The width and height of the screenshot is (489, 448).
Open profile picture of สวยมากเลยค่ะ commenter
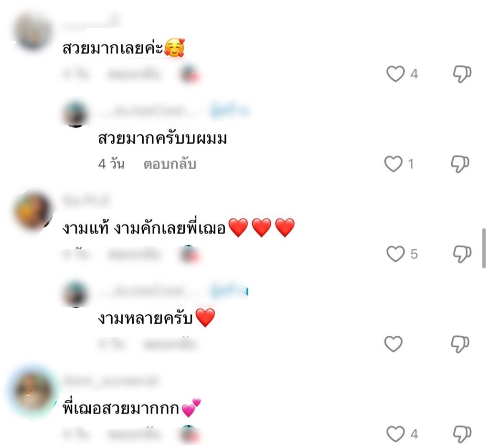[x=33, y=31]
